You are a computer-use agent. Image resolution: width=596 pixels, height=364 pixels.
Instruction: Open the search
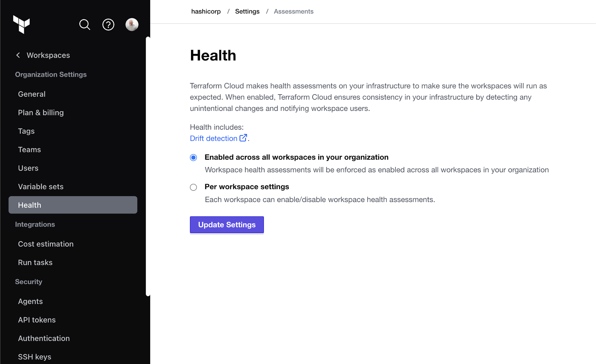[85, 25]
